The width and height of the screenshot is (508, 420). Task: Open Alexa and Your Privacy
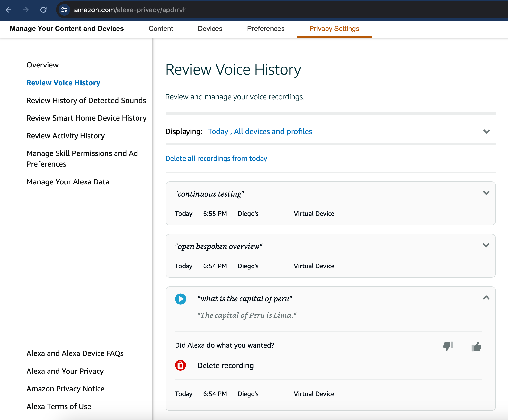click(65, 371)
